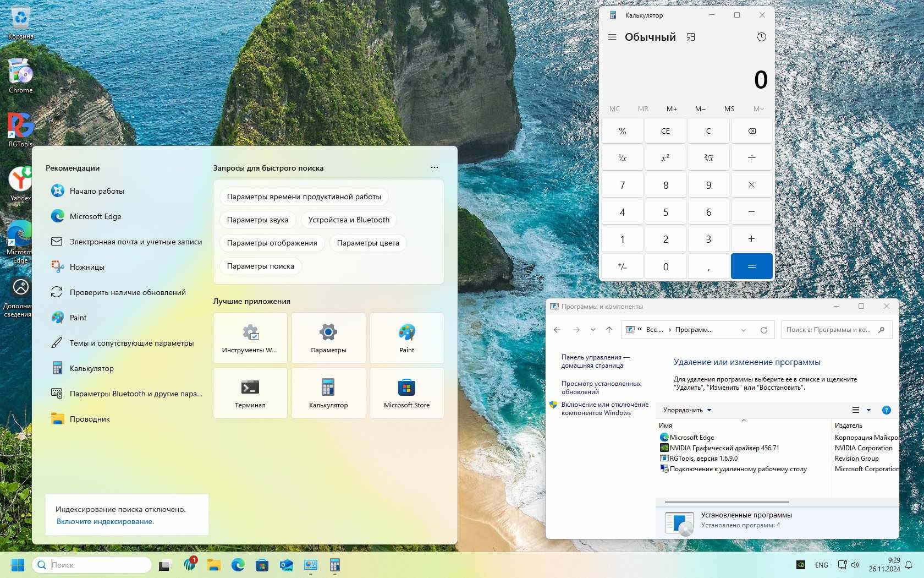
Task: Open Начало работы from the recommendations list
Action: 125,191
